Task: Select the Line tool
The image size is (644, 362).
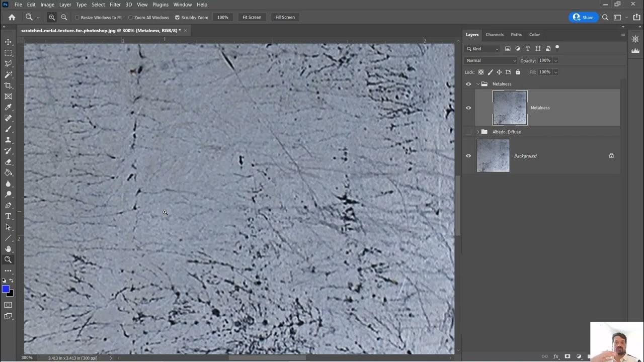Action: click(8, 238)
